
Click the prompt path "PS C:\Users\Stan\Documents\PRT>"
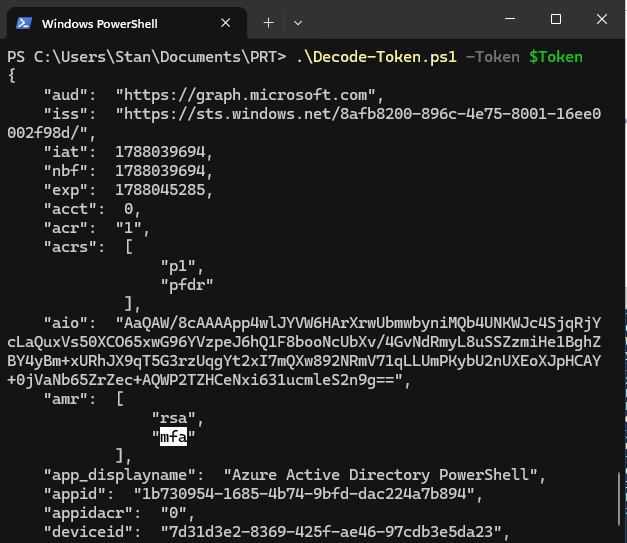[147, 57]
